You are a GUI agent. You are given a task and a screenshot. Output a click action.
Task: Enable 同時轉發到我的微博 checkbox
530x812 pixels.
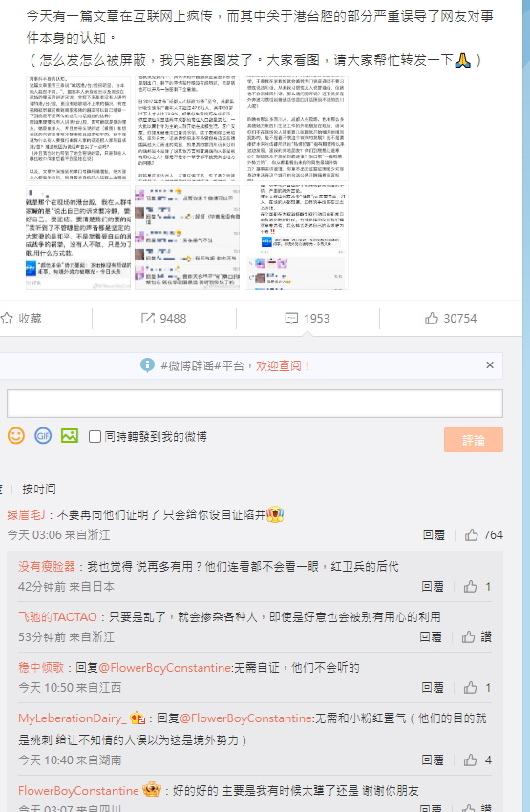95,437
